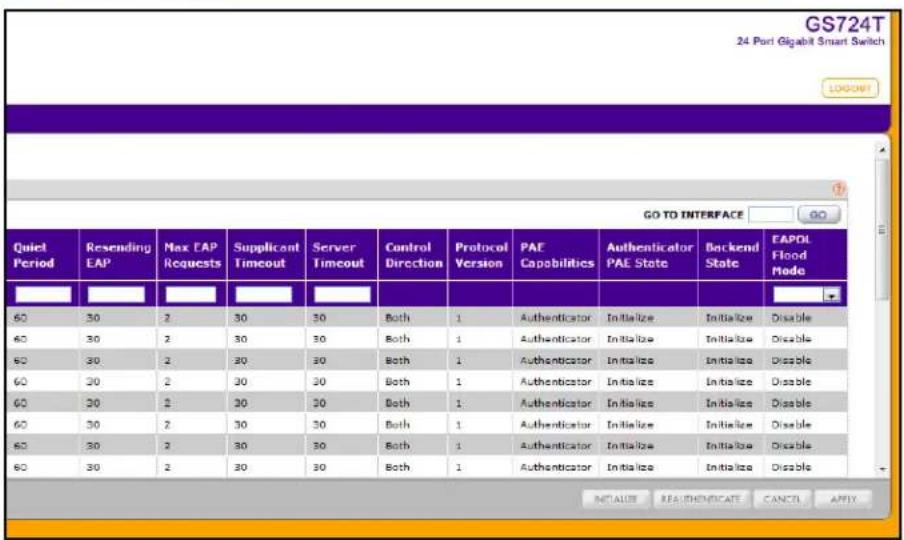This screenshot has width=904, height=540.
Task: Click the scrollbar up arrow
Action: tap(882, 150)
